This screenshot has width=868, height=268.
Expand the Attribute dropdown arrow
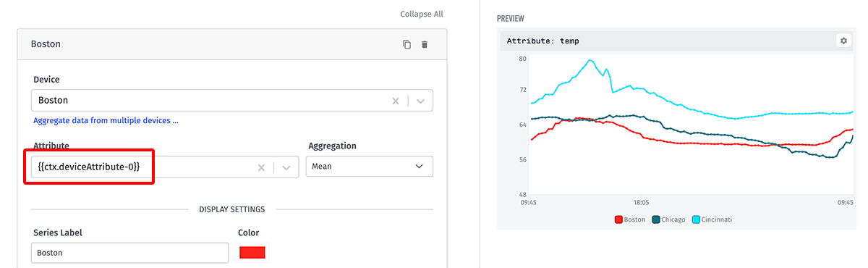[286, 167]
